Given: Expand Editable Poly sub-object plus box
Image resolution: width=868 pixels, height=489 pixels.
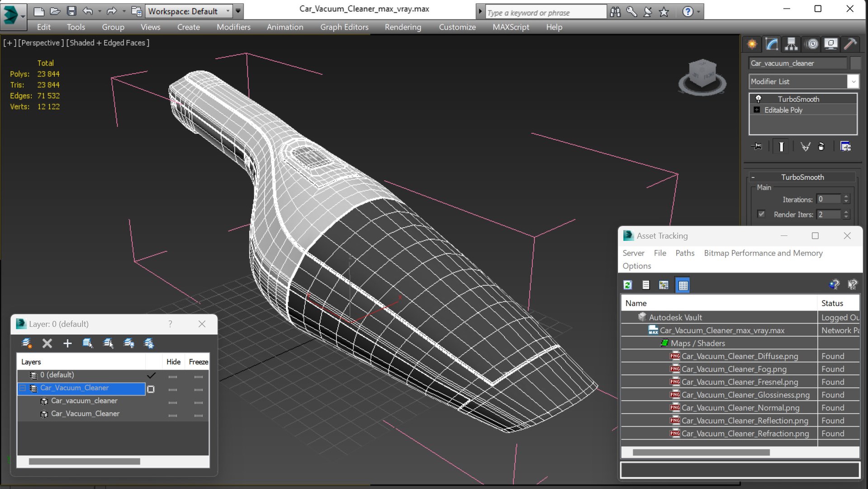Looking at the screenshot, I should (757, 110).
